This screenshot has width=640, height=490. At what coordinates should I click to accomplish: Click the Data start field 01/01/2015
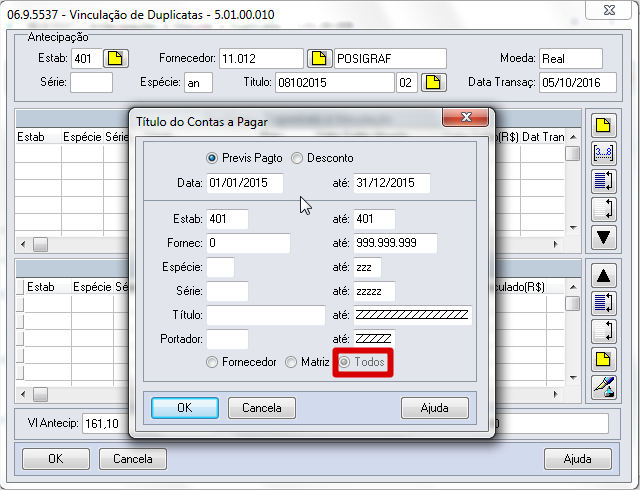245,183
